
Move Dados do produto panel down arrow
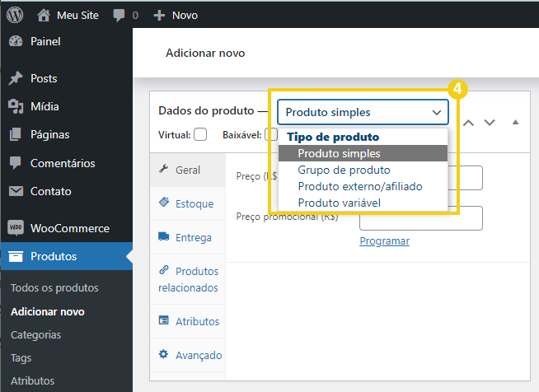(x=490, y=123)
